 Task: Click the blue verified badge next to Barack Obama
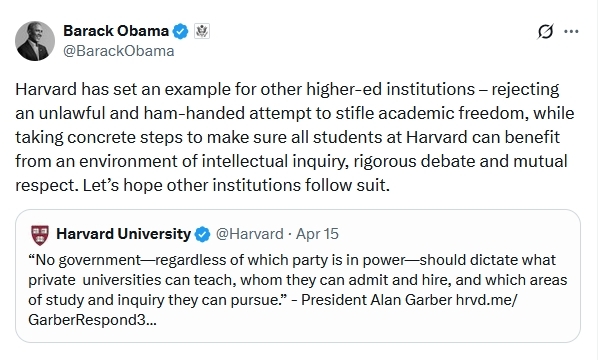pyautogui.click(x=180, y=31)
